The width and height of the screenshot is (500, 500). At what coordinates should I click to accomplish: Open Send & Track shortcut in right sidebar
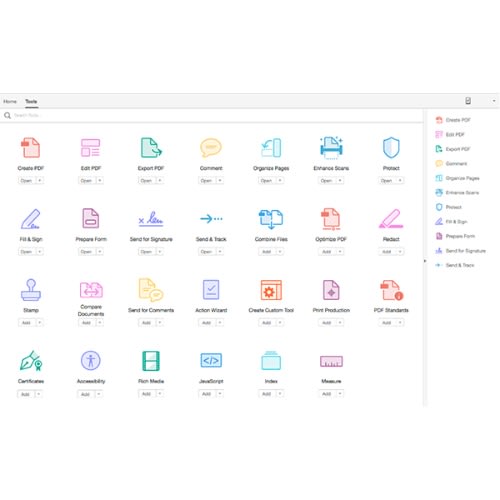coord(455,265)
